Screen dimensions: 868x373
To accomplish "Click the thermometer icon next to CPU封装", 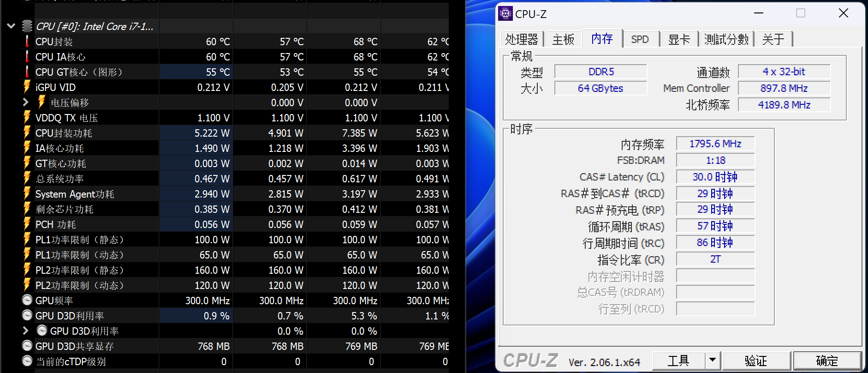I will 27,42.
